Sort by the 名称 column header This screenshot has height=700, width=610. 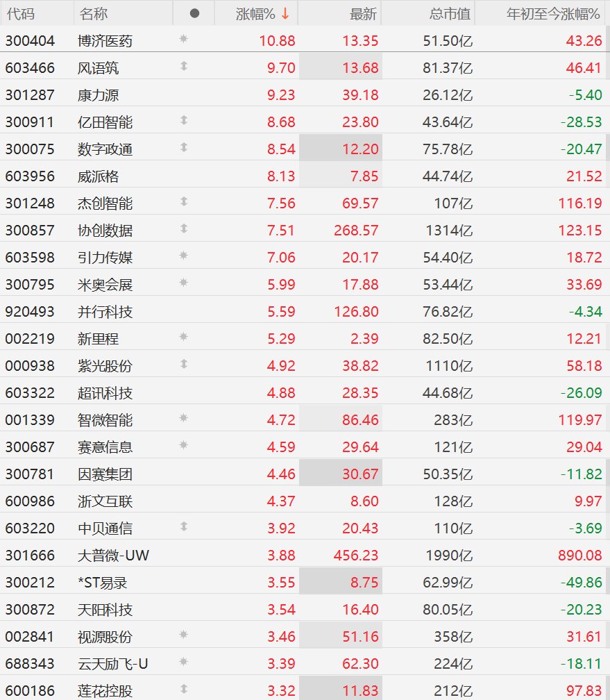(93, 14)
